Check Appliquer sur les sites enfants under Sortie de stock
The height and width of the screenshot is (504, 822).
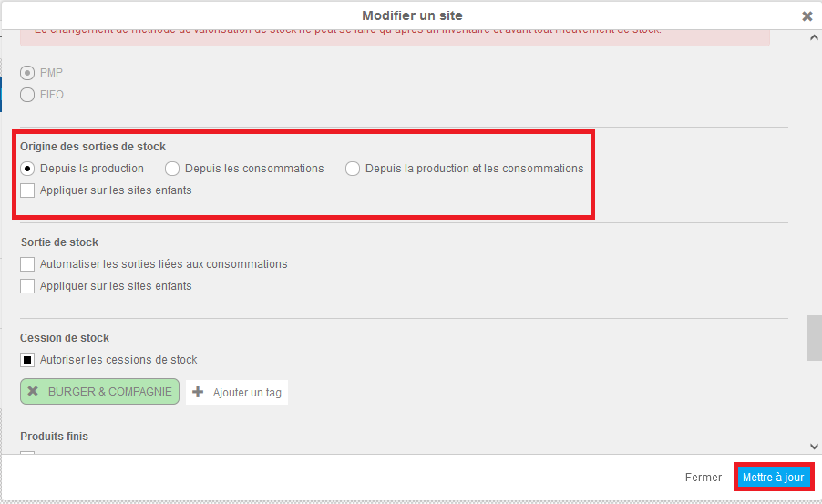coord(27,286)
